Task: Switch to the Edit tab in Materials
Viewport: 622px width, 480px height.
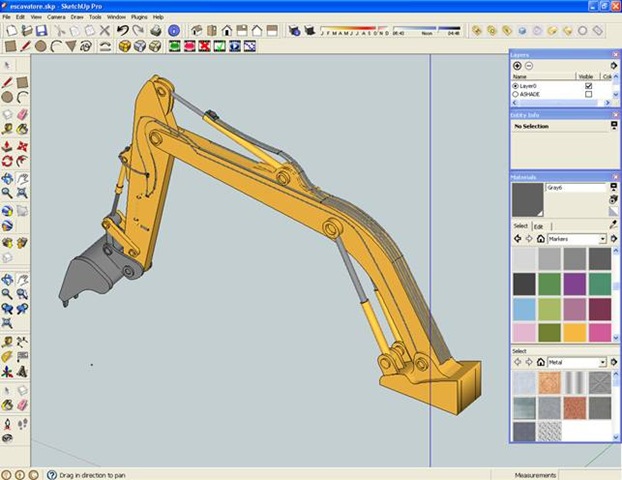Action: click(x=538, y=226)
